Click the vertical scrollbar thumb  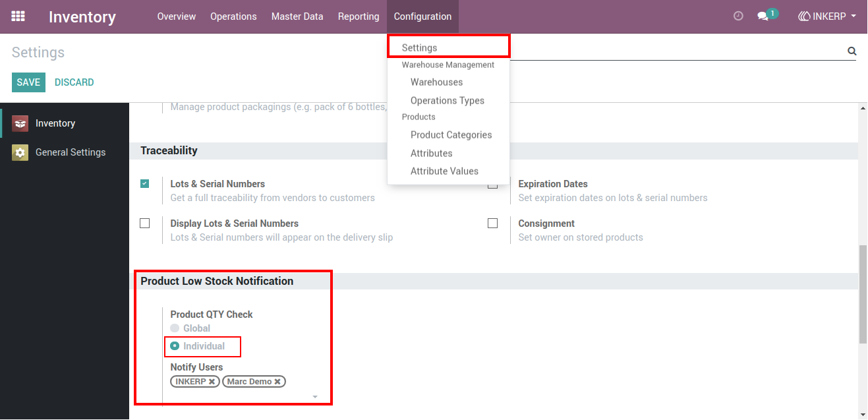point(863,294)
